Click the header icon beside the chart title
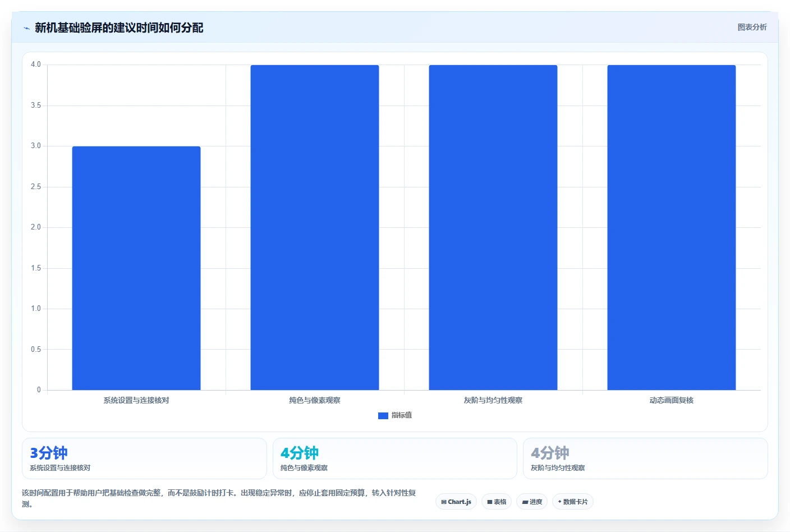Image resolution: width=790 pixels, height=532 pixels. click(26, 28)
